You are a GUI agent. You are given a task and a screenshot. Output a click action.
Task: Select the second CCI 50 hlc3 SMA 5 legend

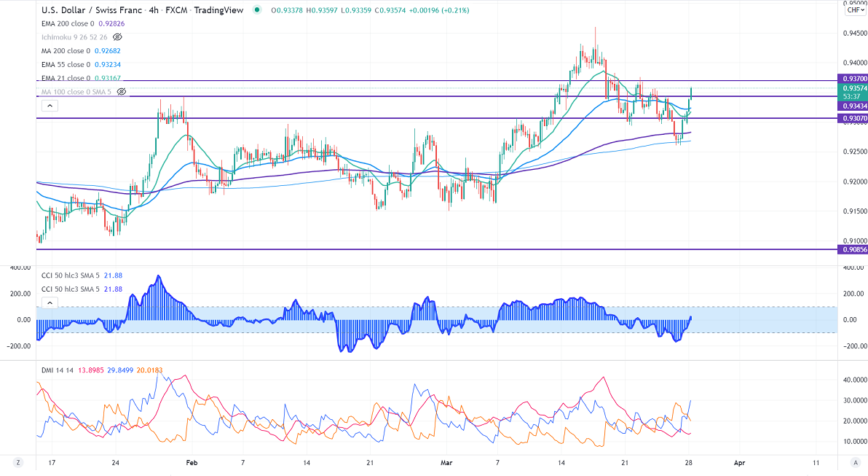(71, 289)
